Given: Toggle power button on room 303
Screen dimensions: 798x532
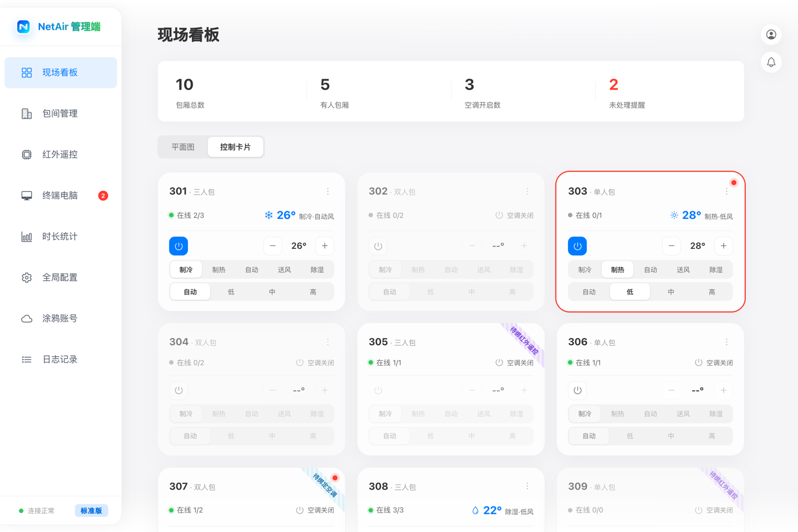Looking at the screenshot, I should (x=577, y=246).
